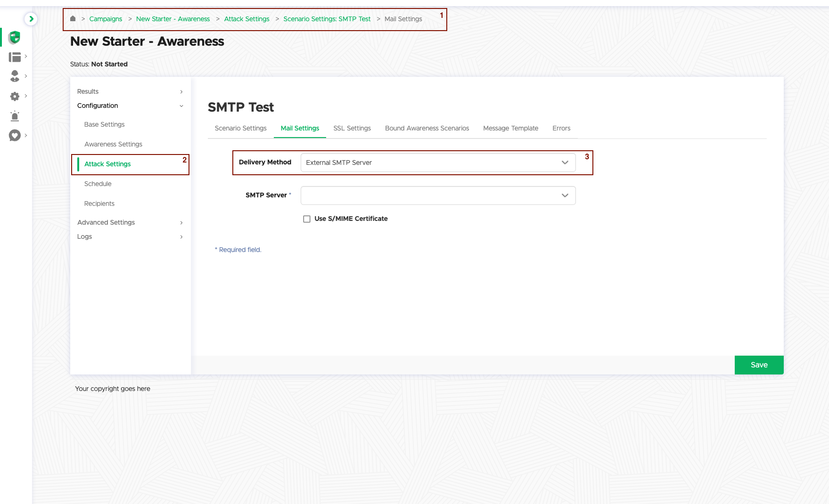Switch to the Errors tab

(x=561, y=128)
